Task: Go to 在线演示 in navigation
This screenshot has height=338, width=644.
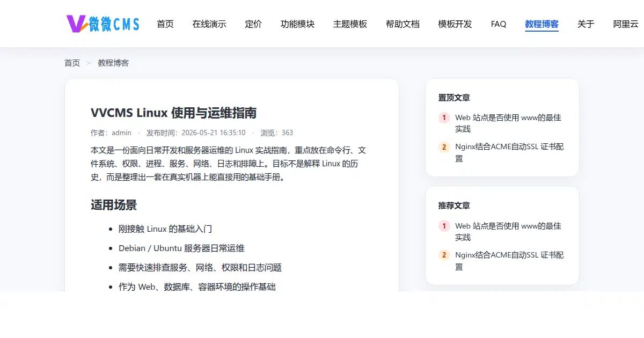Action: [x=209, y=24]
